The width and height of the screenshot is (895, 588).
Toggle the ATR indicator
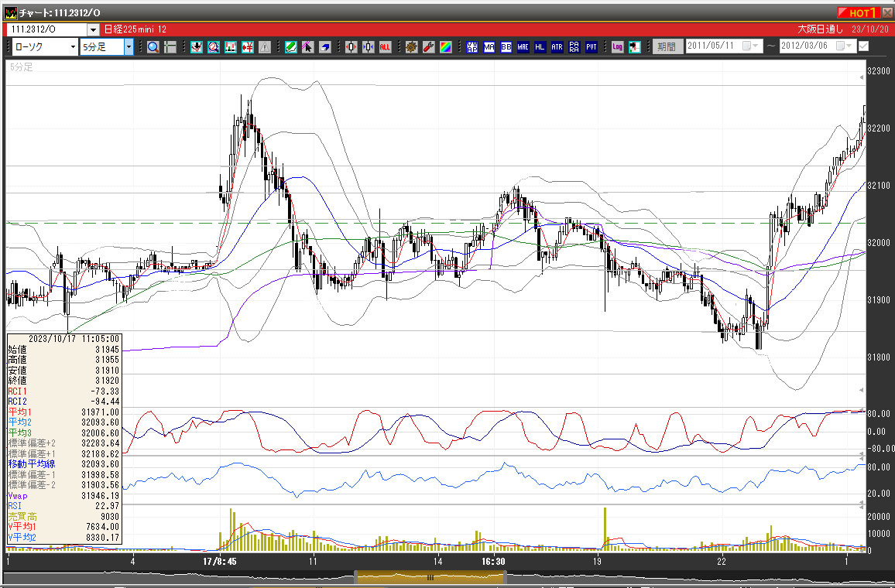tap(557, 47)
